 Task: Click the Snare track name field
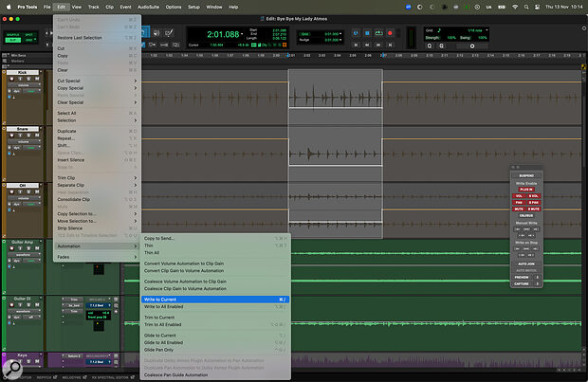(23, 129)
